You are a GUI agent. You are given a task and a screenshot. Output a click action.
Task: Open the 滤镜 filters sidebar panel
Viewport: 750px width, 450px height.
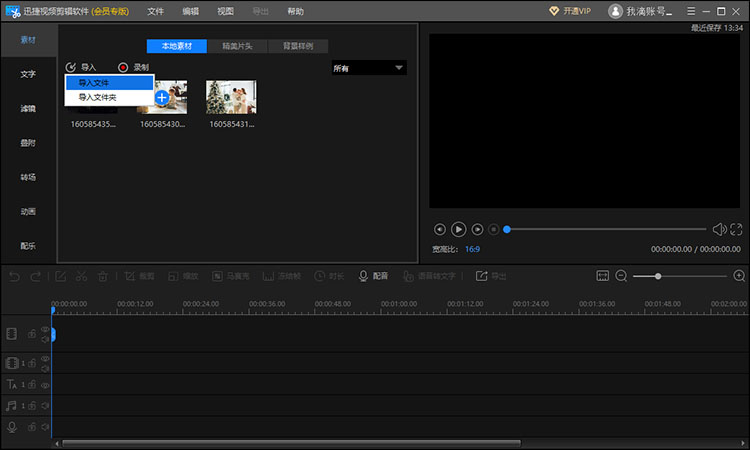28,109
